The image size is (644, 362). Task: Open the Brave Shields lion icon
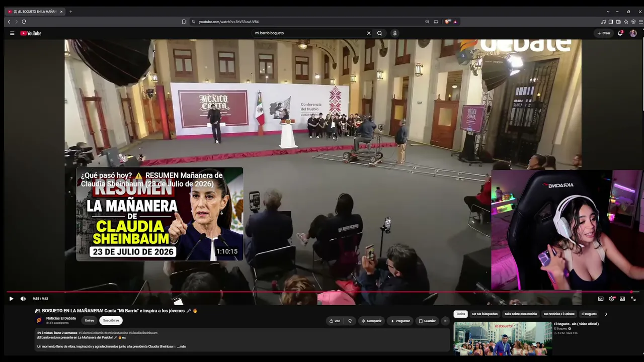(x=447, y=22)
